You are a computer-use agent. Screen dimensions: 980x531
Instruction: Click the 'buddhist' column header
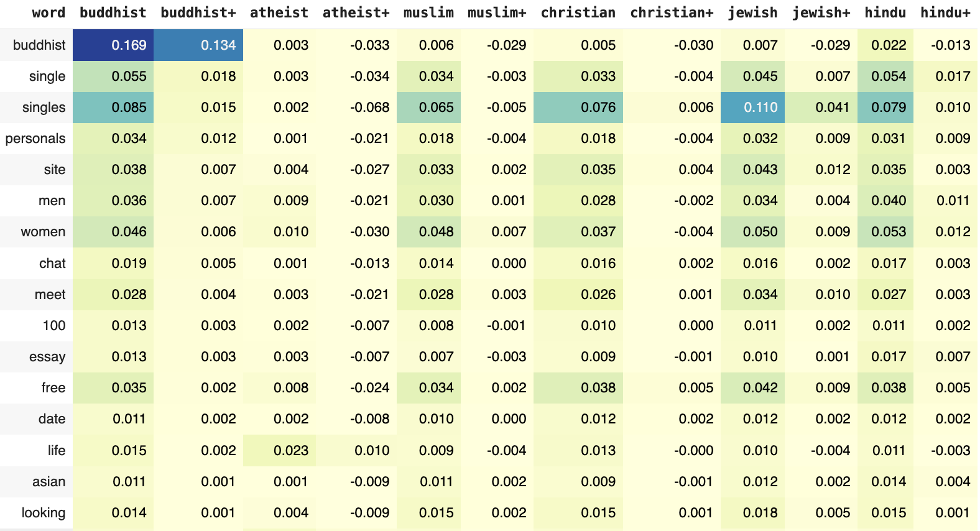coord(113,12)
